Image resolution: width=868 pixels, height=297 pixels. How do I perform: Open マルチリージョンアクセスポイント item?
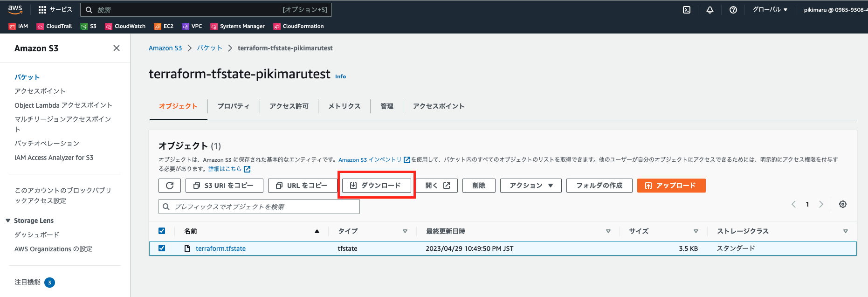(x=63, y=124)
